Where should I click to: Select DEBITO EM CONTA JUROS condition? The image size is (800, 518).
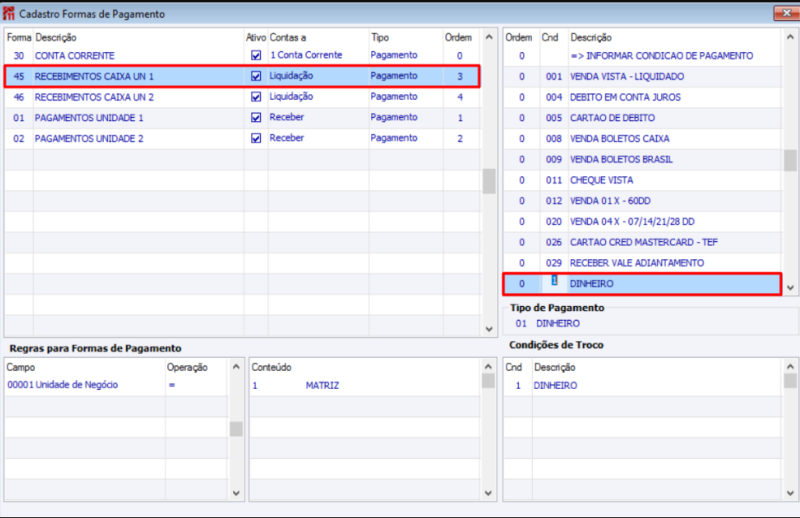coord(642,97)
